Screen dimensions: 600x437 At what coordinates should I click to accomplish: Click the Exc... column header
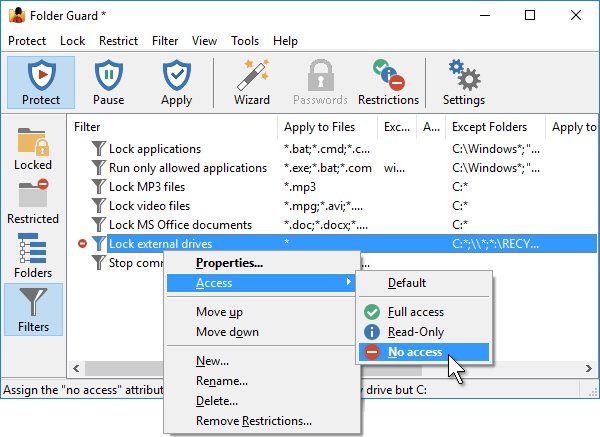click(397, 127)
